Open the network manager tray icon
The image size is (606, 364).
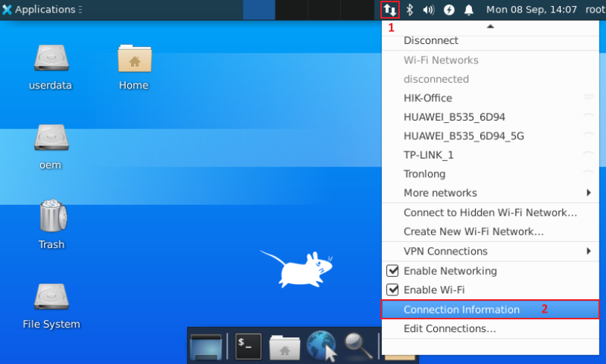coord(389,10)
